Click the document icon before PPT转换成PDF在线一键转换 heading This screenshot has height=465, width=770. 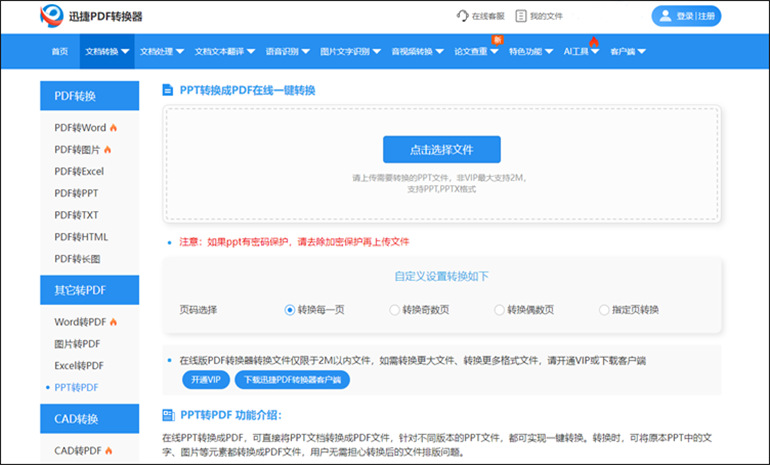point(168,90)
